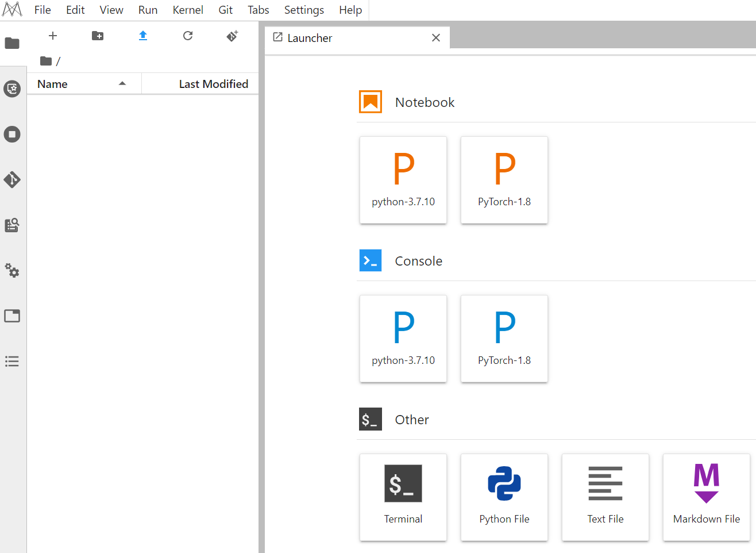
Task: Click the Git clone toolbar icon
Action: pos(233,36)
